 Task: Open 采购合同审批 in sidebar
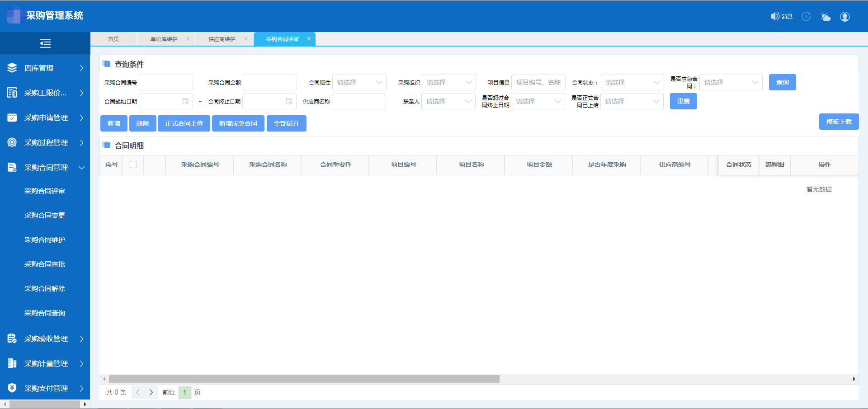point(45,264)
